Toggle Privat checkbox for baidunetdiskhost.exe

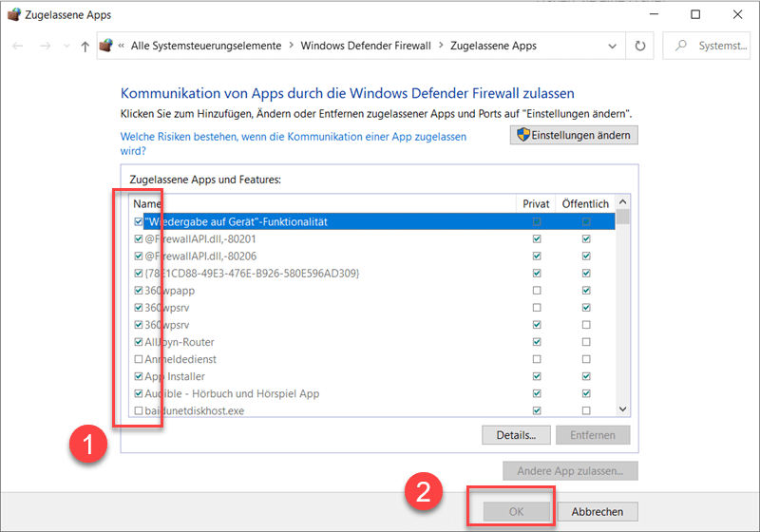537,410
